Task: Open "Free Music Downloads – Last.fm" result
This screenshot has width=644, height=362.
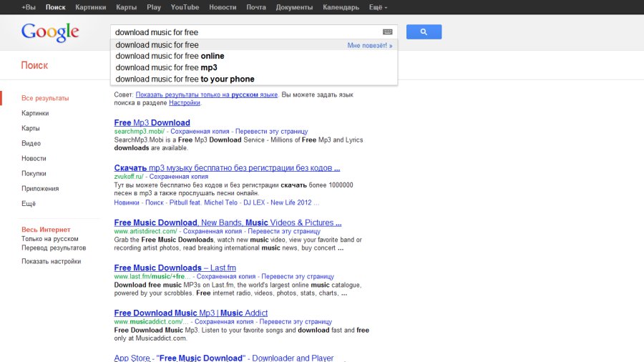Action: click(175, 268)
